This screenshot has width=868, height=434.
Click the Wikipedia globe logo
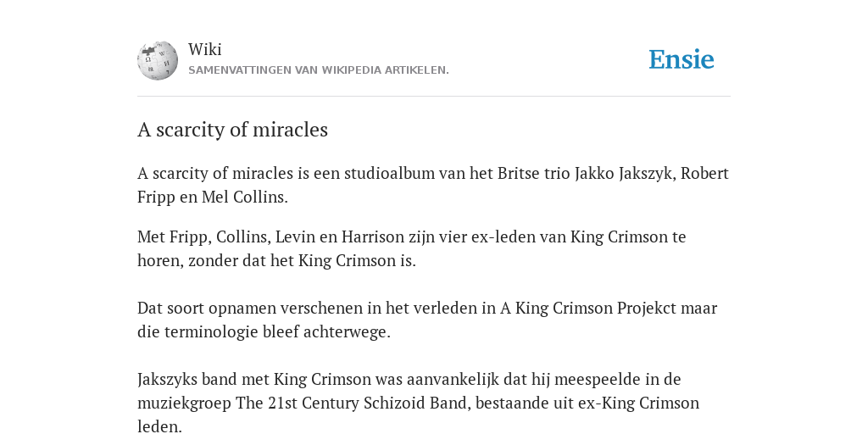tap(158, 60)
